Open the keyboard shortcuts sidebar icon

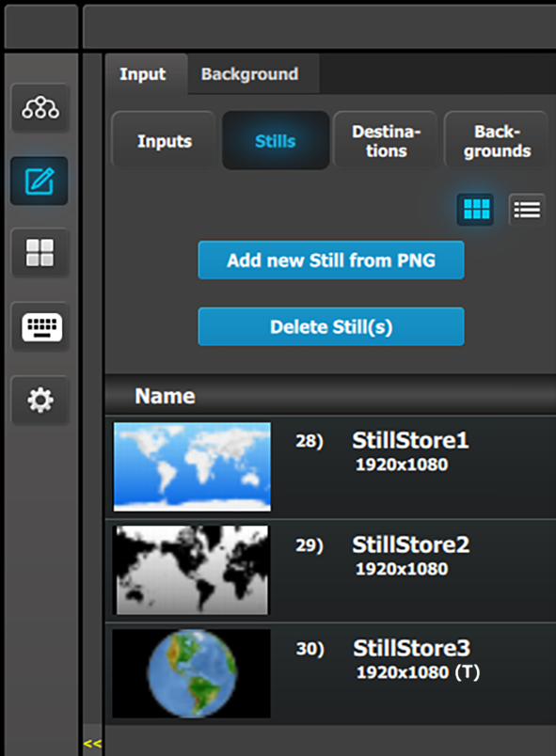tap(40, 326)
